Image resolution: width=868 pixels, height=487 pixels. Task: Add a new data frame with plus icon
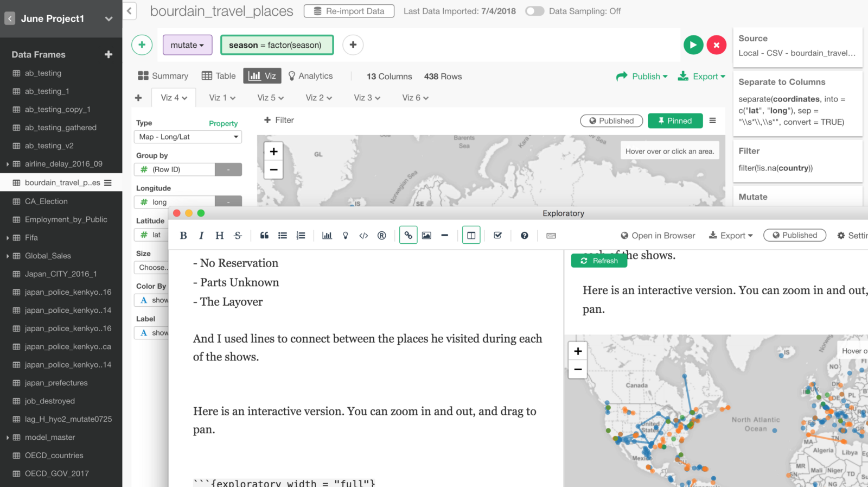pos(108,54)
